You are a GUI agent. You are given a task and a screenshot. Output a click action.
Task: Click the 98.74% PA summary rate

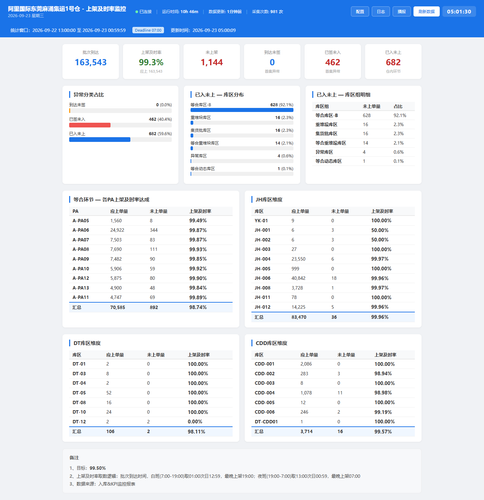pyautogui.click(x=198, y=307)
